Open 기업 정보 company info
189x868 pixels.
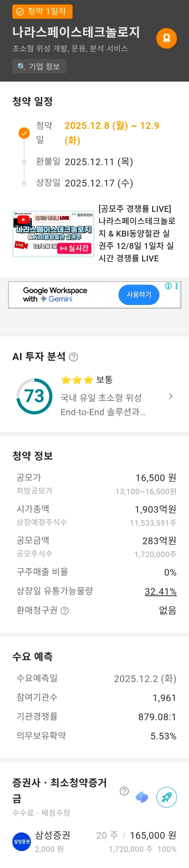point(39,66)
